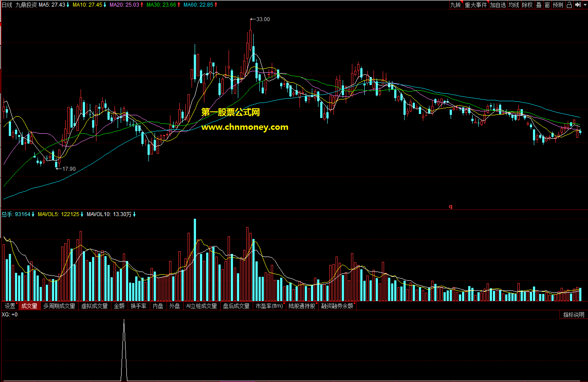Select the 陆股通持股 tab

(303, 306)
